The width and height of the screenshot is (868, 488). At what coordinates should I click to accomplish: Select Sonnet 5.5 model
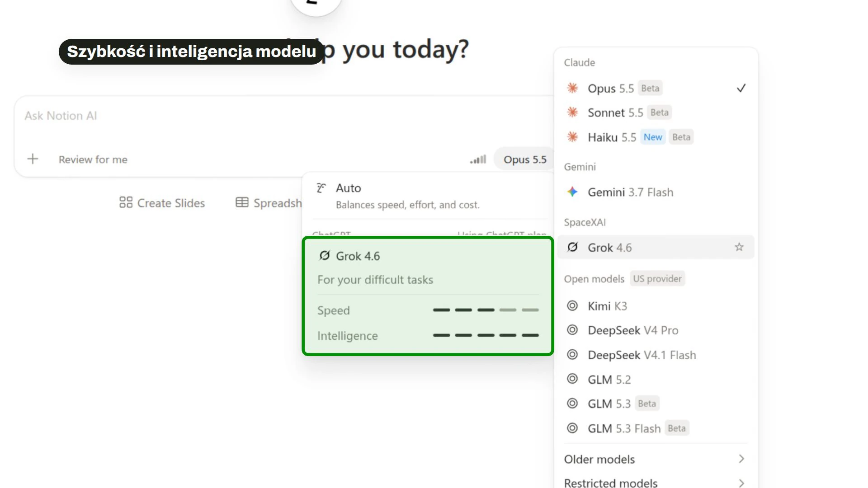tap(656, 113)
